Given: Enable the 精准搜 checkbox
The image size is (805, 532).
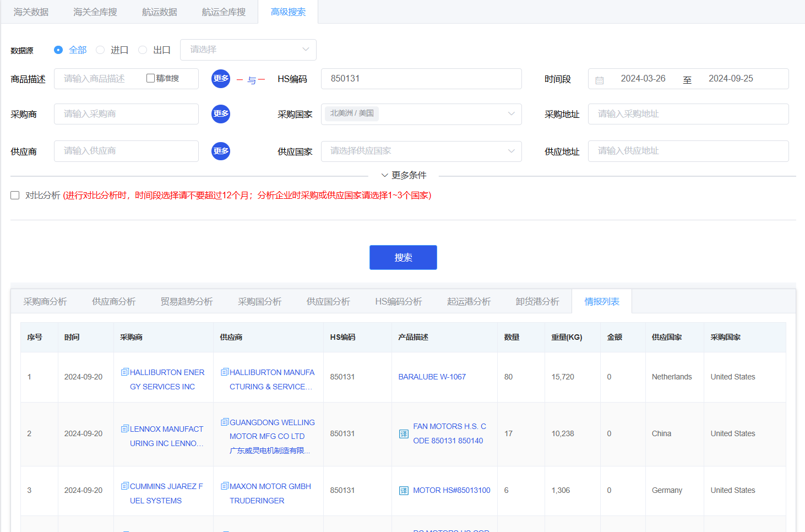Looking at the screenshot, I should tap(150, 78).
